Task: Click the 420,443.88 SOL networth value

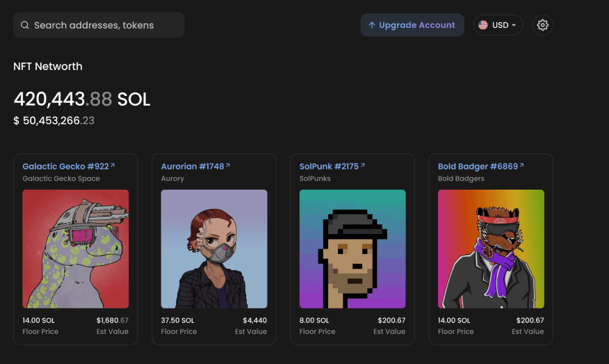Action: [x=82, y=99]
